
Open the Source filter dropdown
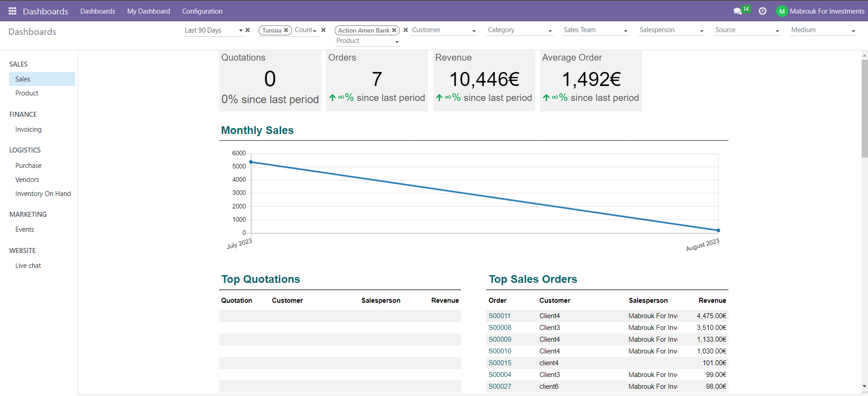[x=748, y=30]
